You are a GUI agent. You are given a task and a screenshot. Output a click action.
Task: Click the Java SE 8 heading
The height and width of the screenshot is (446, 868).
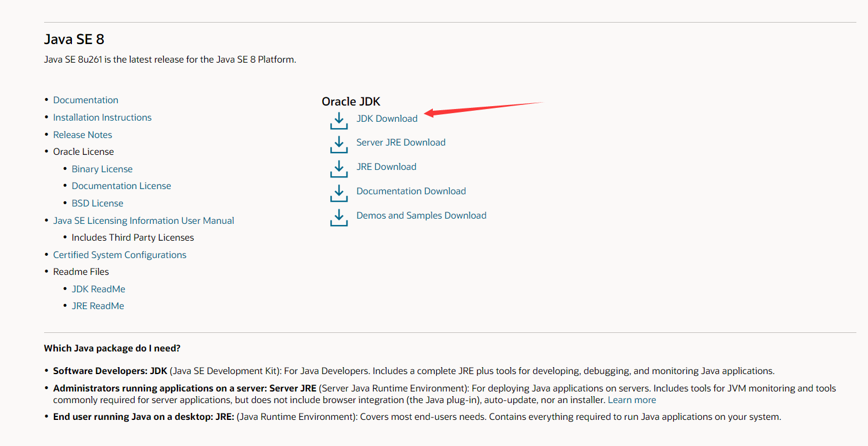[x=74, y=39]
